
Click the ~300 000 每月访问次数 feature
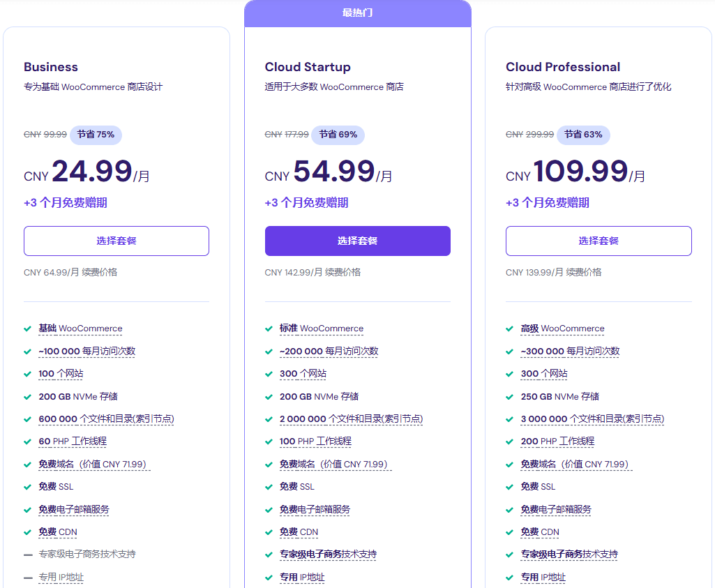tap(570, 352)
